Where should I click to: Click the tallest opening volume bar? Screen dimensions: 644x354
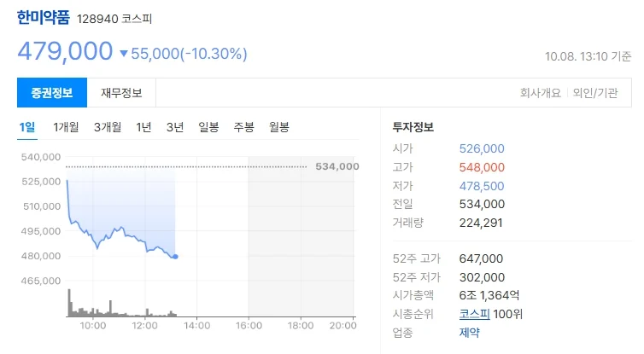[69, 303]
